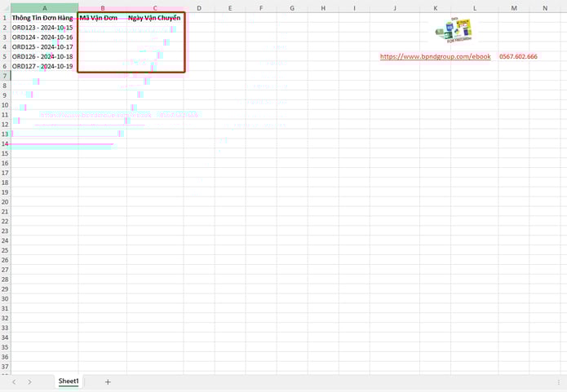Screen dimensions: 567x392
Task: Open the Sheet1 tab
Action: [x=69, y=381]
